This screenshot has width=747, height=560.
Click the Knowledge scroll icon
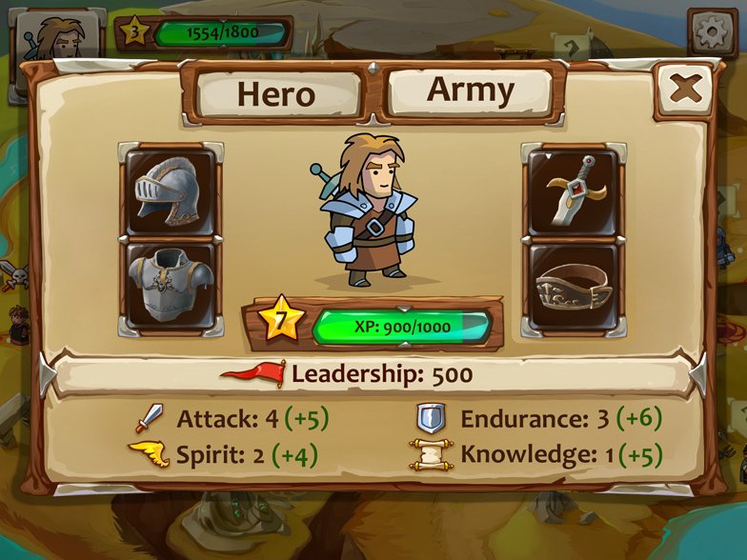click(432, 455)
